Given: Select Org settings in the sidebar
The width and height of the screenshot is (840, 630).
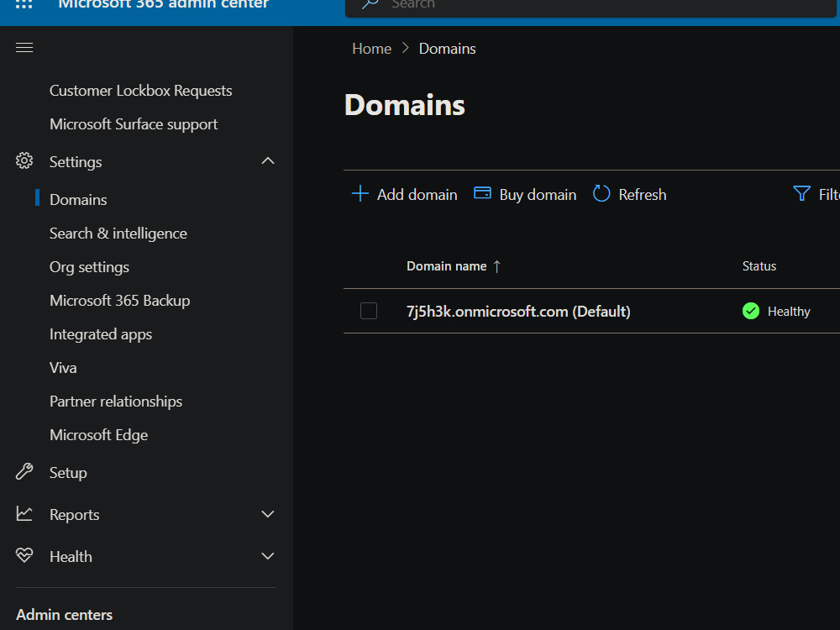Looking at the screenshot, I should point(89,266).
